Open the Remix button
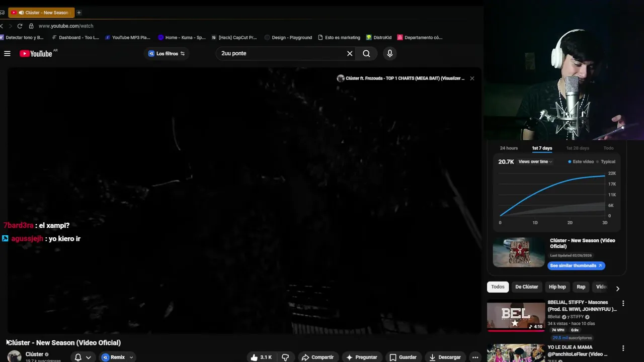This screenshot has width=644, height=362. [x=113, y=357]
